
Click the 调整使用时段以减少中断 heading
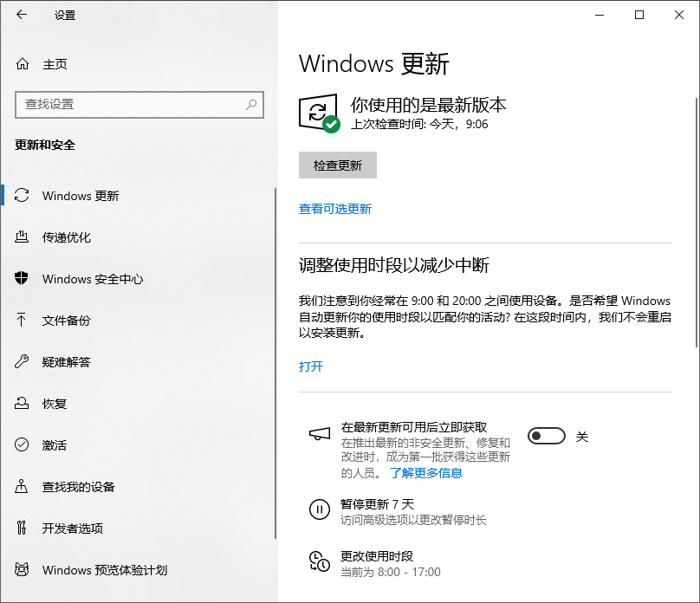click(393, 265)
